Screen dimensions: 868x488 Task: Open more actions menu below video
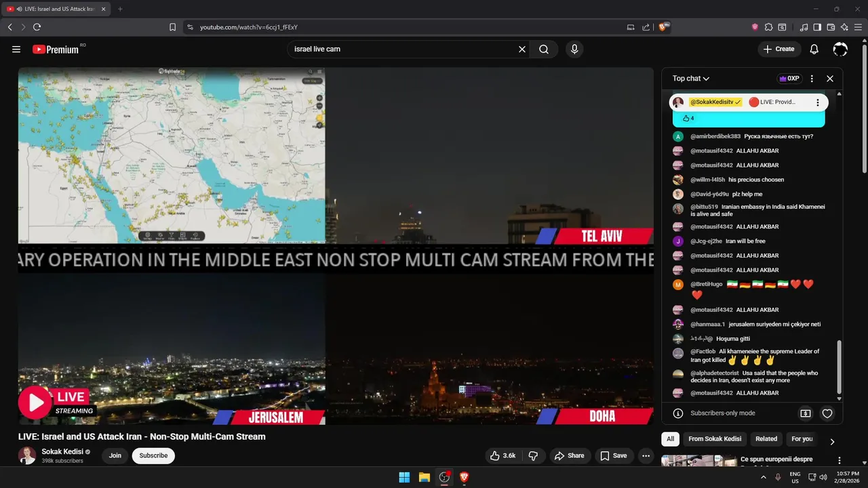[x=646, y=456]
